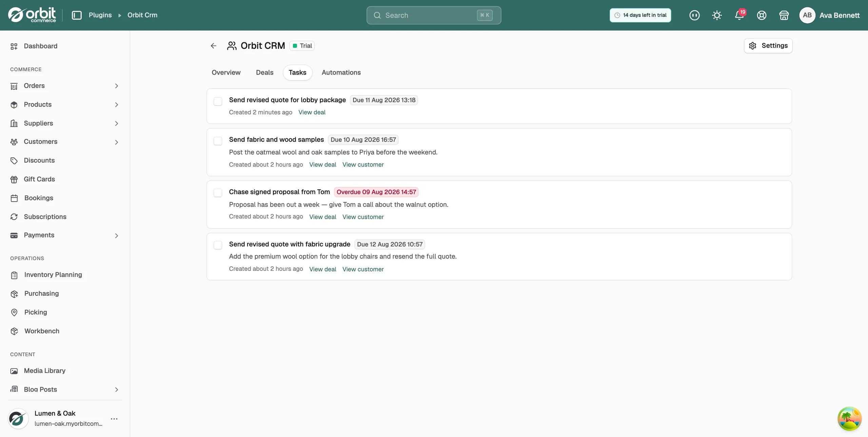868x437 pixels.
Task: Open Dashboard in sidebar
Action: click(40, 46)
